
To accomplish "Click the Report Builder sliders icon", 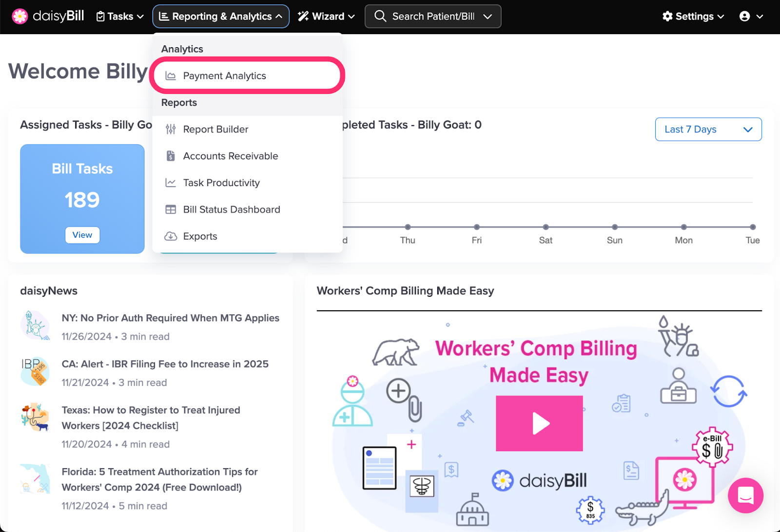I will click(x=171, y=129).
